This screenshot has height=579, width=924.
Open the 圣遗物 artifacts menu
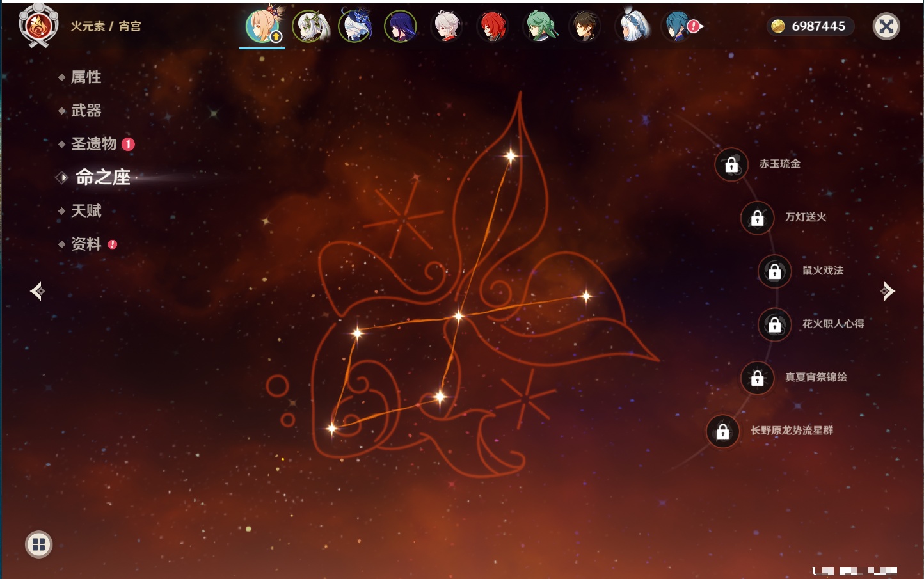(x=93, y=144)
